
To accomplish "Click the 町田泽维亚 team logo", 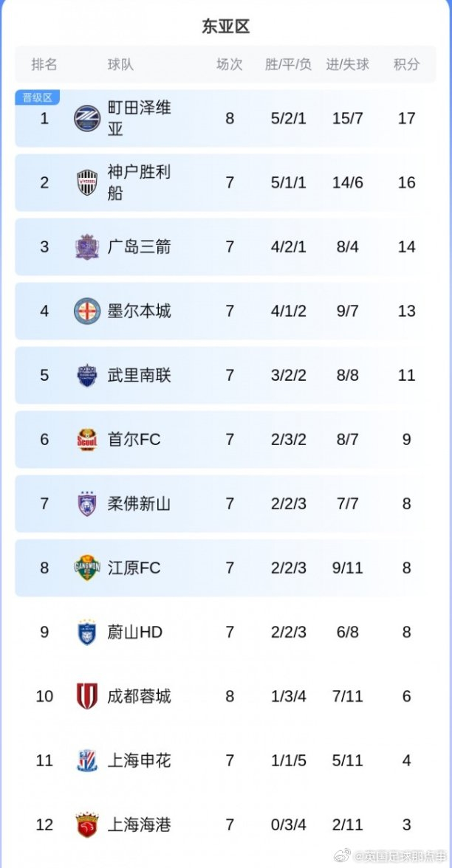I will pos(87,119).
